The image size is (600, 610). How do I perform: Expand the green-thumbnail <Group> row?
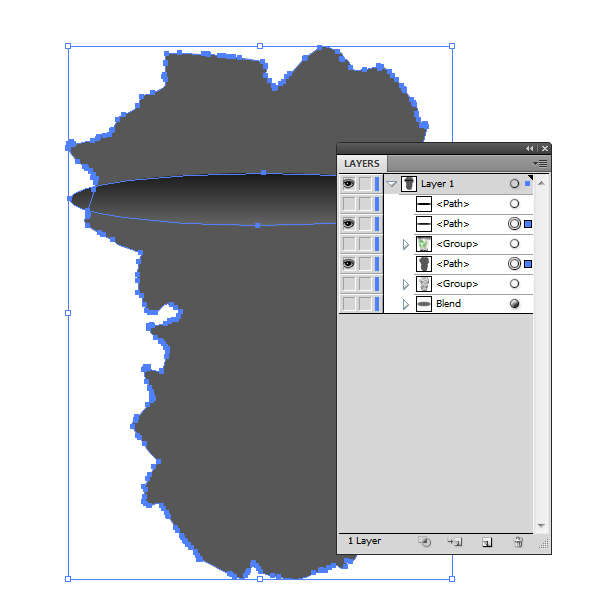point(405,244)
